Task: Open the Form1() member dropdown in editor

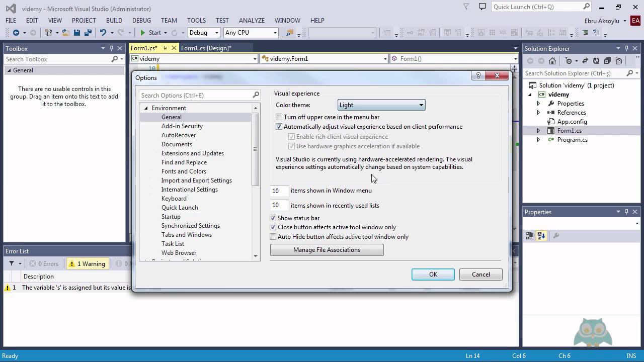Action: (453, 59)
